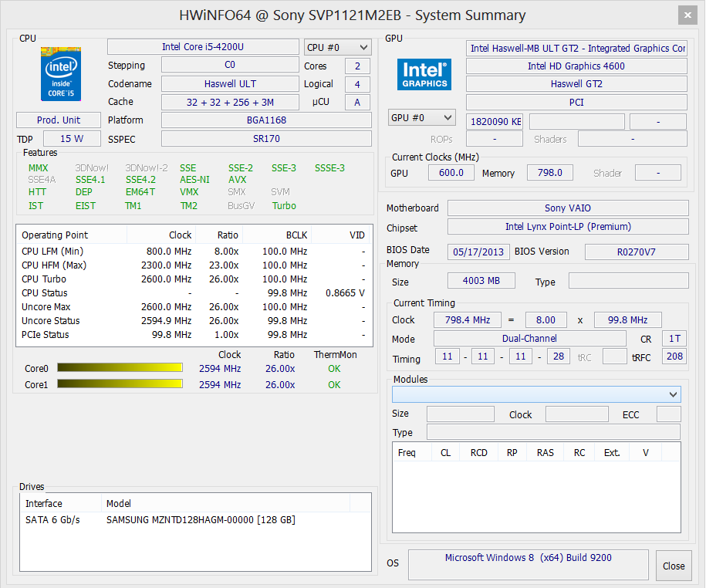
Task: Select the SAMSUNG MZNTD128HAGM drive row
Action: [x=195, y=519]
